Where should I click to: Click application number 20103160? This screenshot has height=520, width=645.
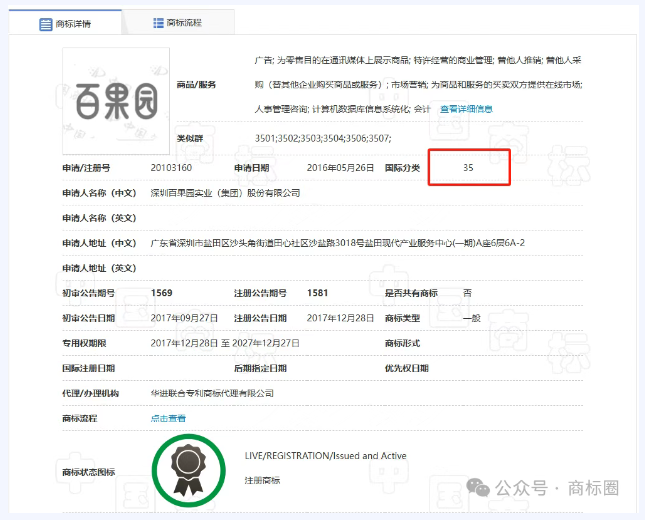pos(171,168)
